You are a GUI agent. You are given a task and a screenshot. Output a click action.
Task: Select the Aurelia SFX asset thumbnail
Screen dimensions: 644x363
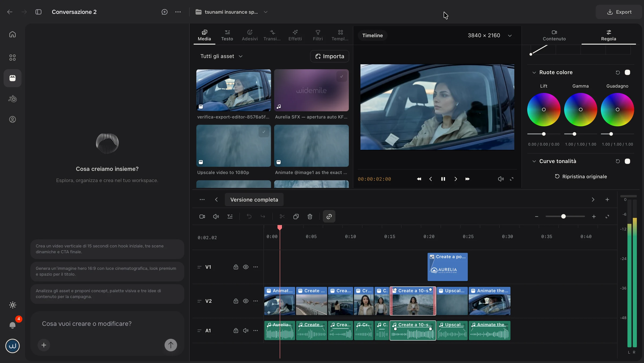pos(311,90)
